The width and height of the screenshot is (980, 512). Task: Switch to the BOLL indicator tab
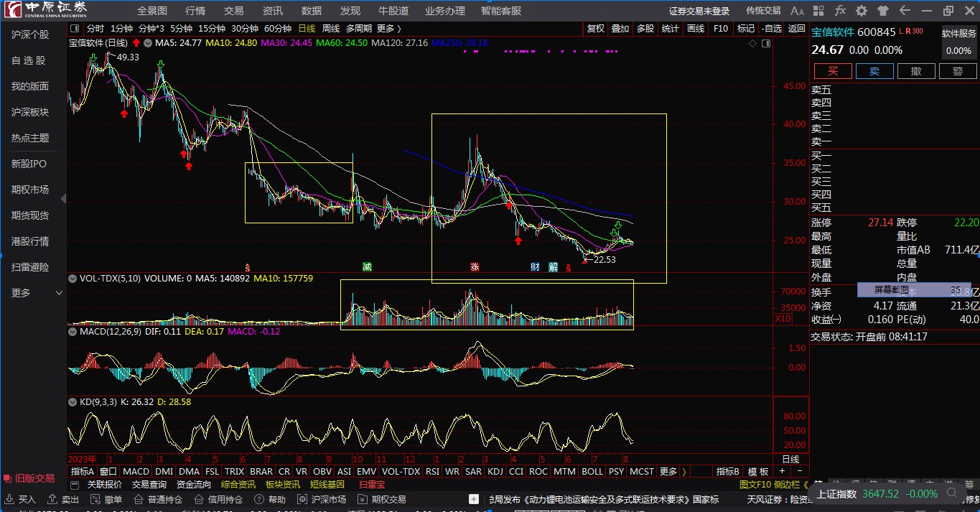(x=592, y=472)
